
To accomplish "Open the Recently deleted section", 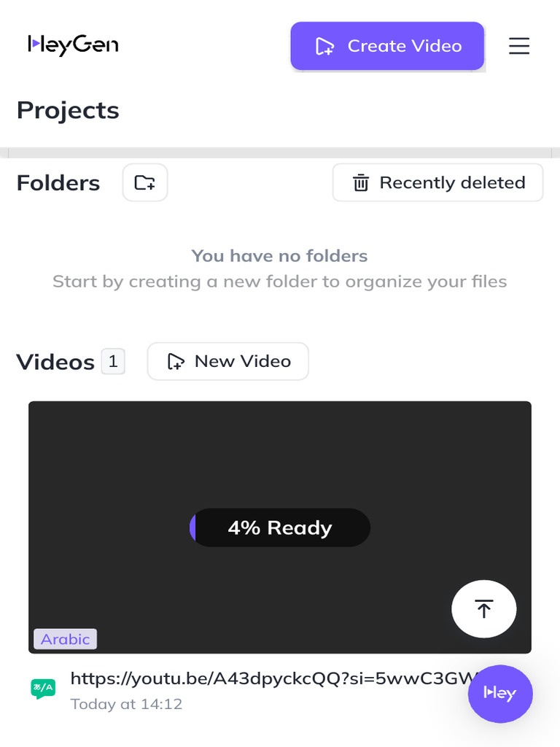I will tap(437, 182).
